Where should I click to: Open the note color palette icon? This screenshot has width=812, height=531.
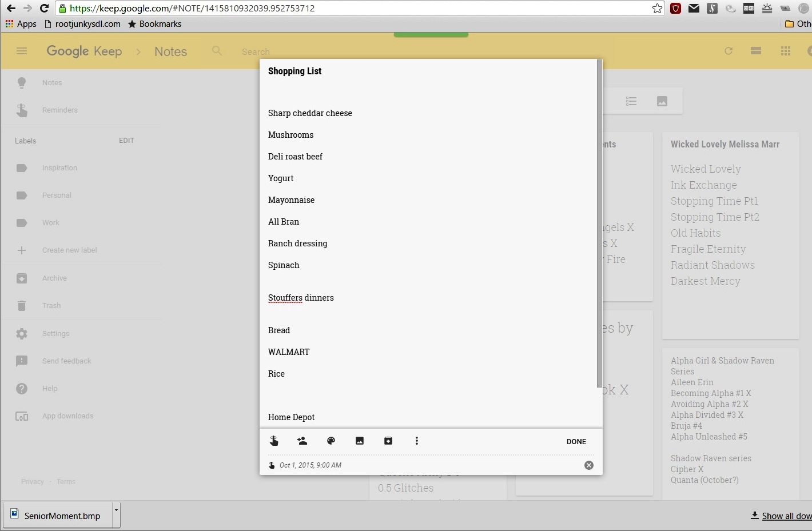pyautogui.click(x=331, y=441)
